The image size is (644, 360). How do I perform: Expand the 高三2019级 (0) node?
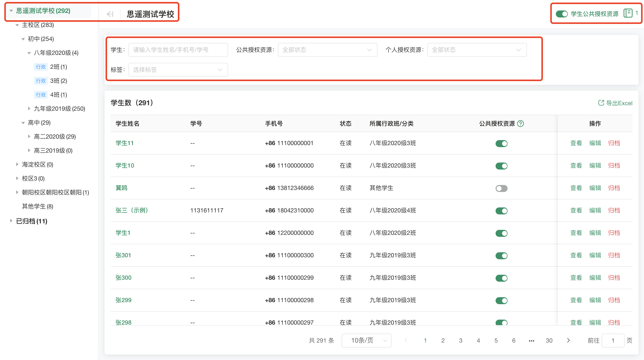pyautogui.click(x=29, y=150)
